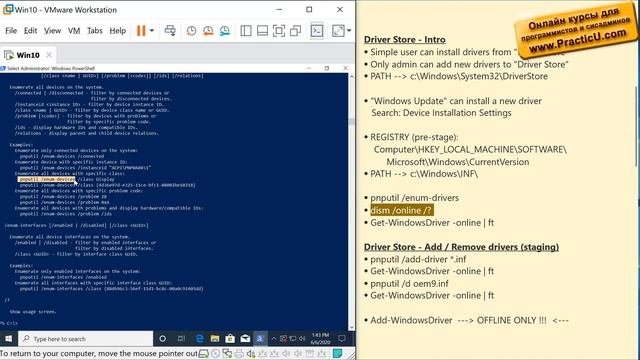This screenshot has width=640, height=360.
Task: Open the Windows Start menu in guest
Action: 9,338
